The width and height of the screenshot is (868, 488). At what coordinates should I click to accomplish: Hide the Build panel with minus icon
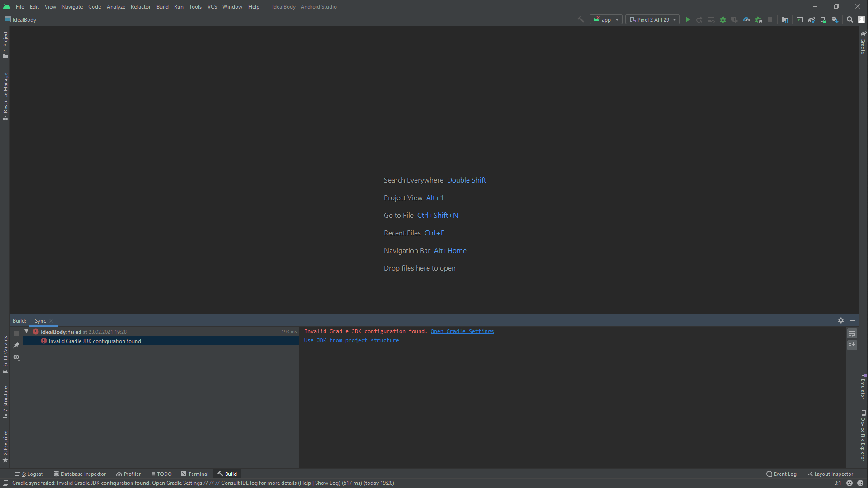pos(853,320)
